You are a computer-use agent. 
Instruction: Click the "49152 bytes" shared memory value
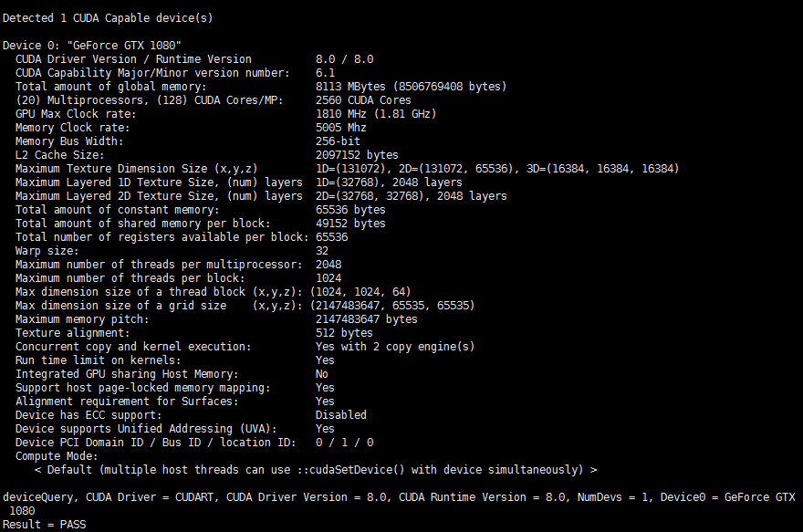click(350, 224)
